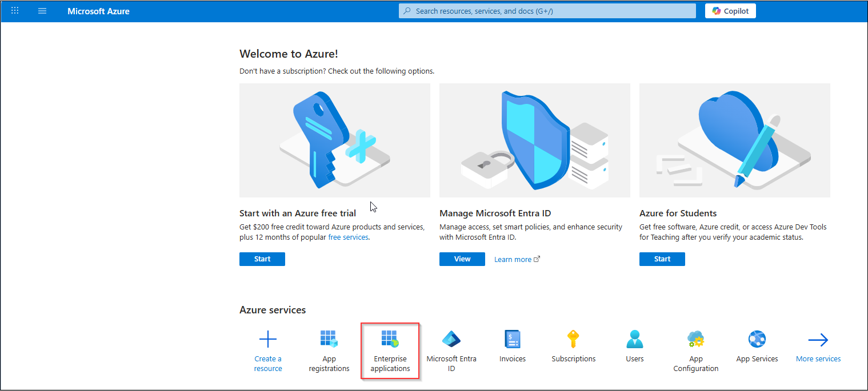
Task: Click the 'Manage Microsoft Entra ID' title
Action: (x=495, y=213)
